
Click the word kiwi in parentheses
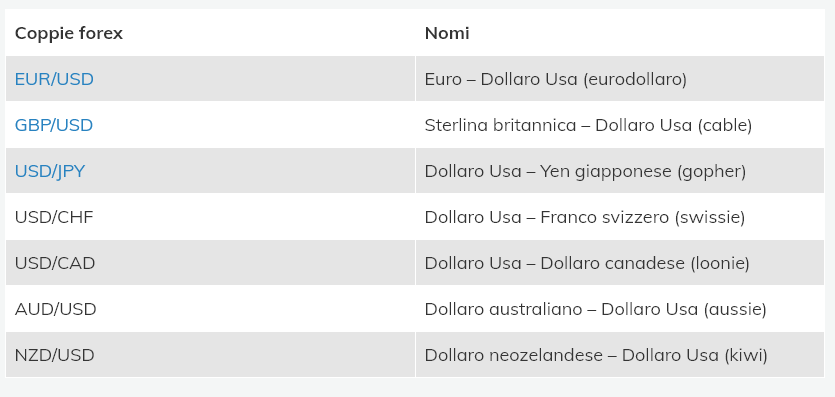[746, 355]
